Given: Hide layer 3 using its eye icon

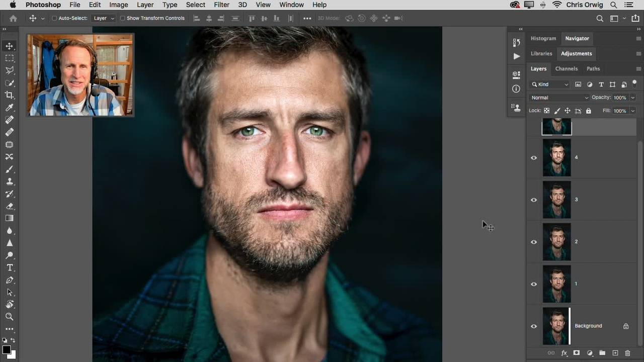Looking at the screenshot, I should click(534, 200).
